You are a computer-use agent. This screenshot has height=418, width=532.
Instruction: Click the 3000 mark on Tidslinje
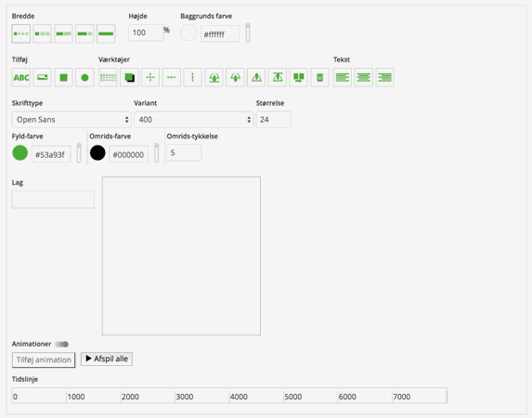(x=184, y=397)
